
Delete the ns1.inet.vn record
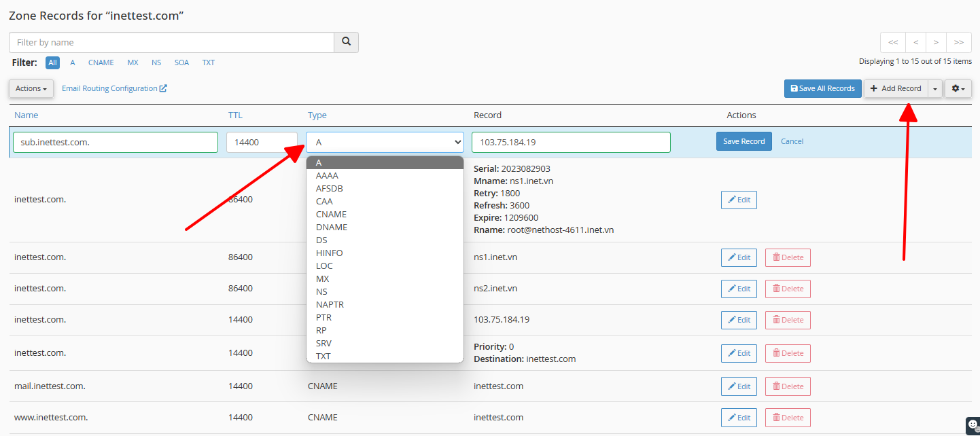coord(788,257)
